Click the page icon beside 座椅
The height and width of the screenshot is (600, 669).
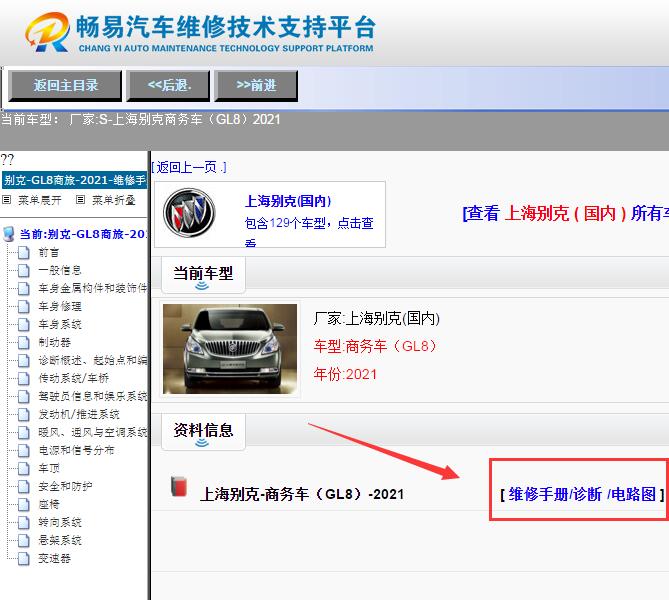[23, 504]
